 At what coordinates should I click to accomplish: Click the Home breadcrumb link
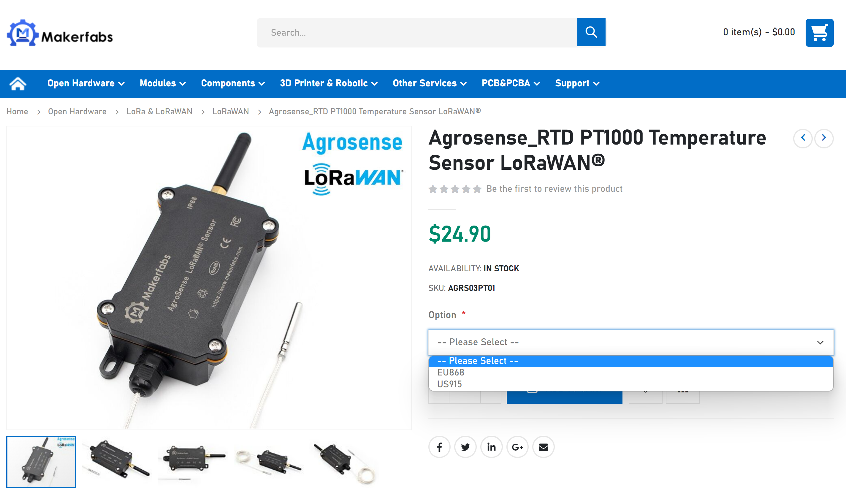tap(17, 112)
